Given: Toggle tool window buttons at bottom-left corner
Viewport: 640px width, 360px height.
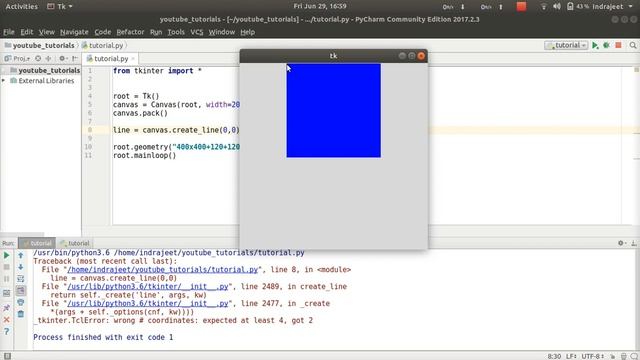Looking at the screenshot, I should click(x=7, y=356).
